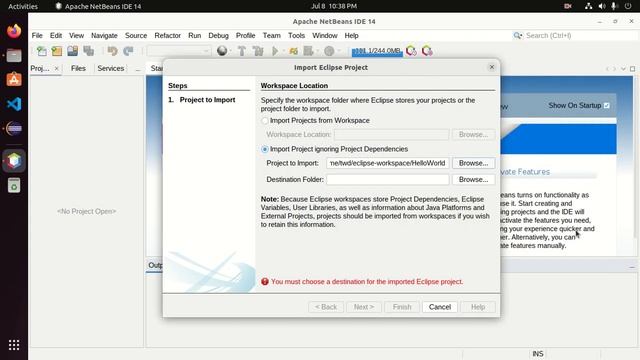Image resolution: width=640 pixels, height=360 pixels.
Task: Close the Projects tab with its x
Action: coord(57,69)
